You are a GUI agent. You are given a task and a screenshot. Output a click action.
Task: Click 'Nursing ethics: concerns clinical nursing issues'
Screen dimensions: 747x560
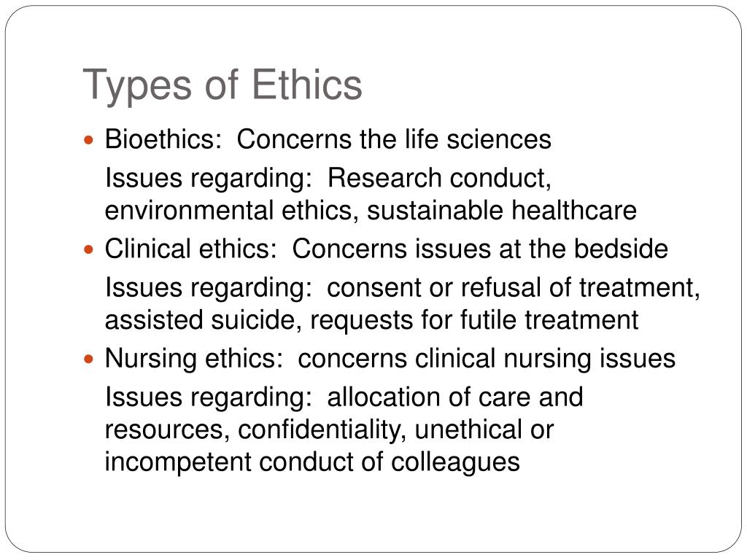(x=390, y=359)
